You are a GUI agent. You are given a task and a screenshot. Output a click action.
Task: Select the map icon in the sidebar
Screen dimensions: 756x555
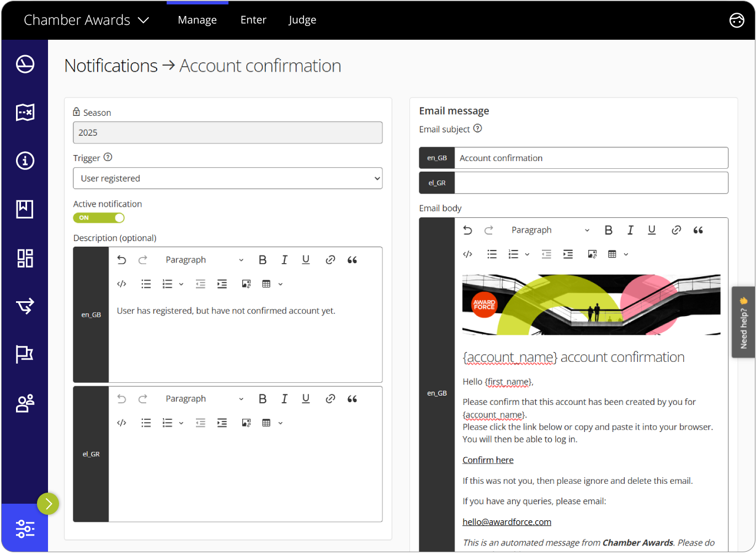(x=25, y=112)
